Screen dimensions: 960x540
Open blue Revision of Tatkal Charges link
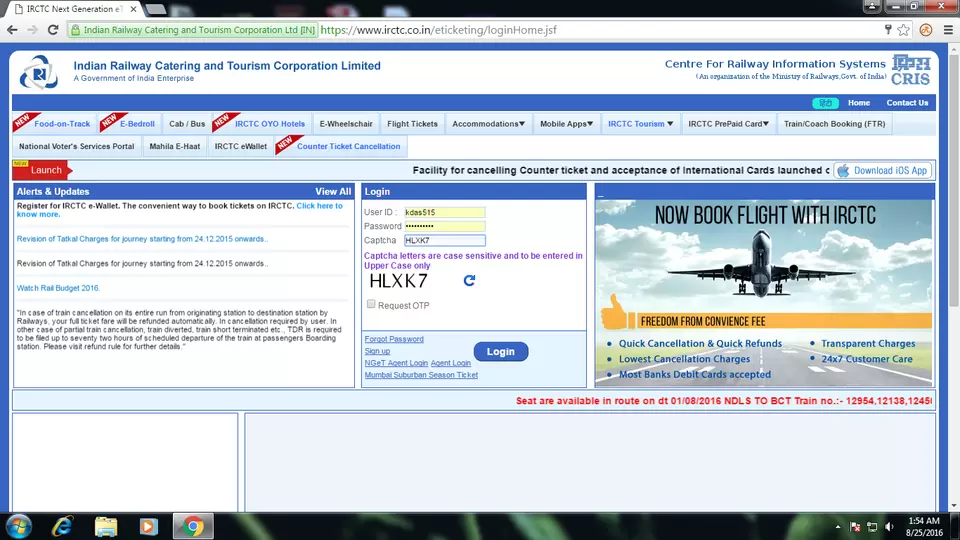(x=142, y=239)
